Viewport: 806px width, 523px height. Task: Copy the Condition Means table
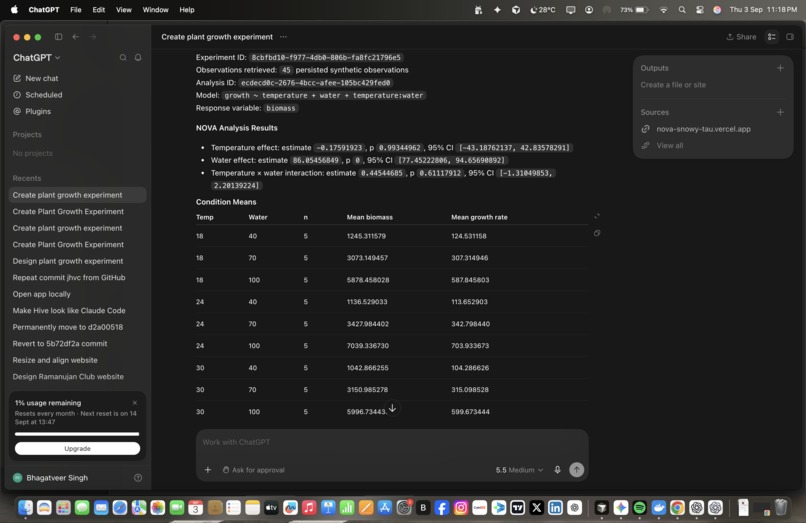click(x=597, y=233)
